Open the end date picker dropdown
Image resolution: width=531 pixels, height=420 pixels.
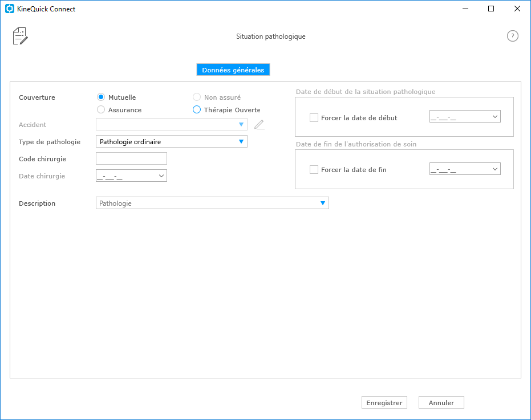coord(494,169)
